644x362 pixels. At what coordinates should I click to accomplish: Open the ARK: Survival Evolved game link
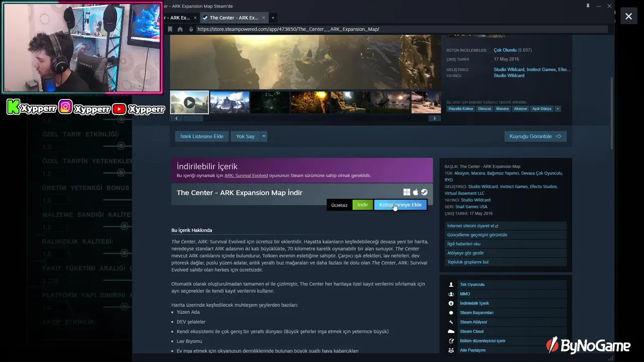[x=246, y=175]
